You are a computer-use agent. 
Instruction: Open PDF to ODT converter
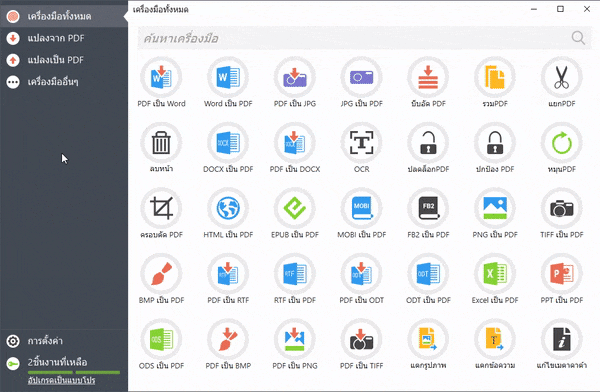coord(361,274)
